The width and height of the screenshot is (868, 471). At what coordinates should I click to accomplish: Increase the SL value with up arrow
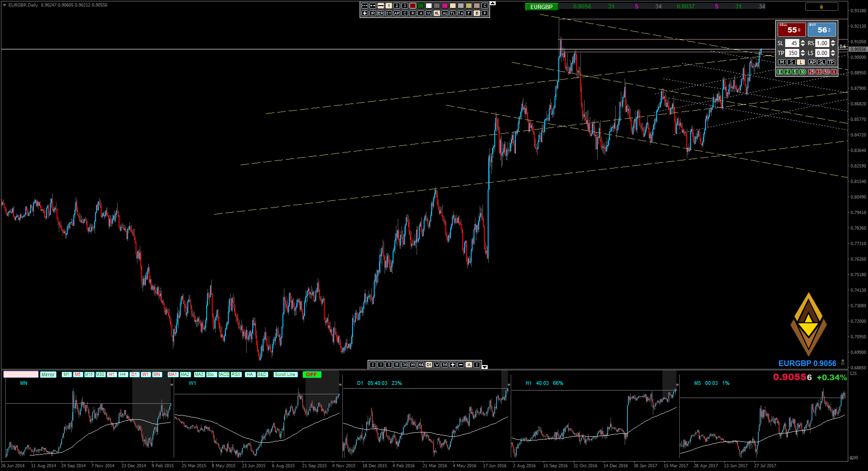coord(803,41)
